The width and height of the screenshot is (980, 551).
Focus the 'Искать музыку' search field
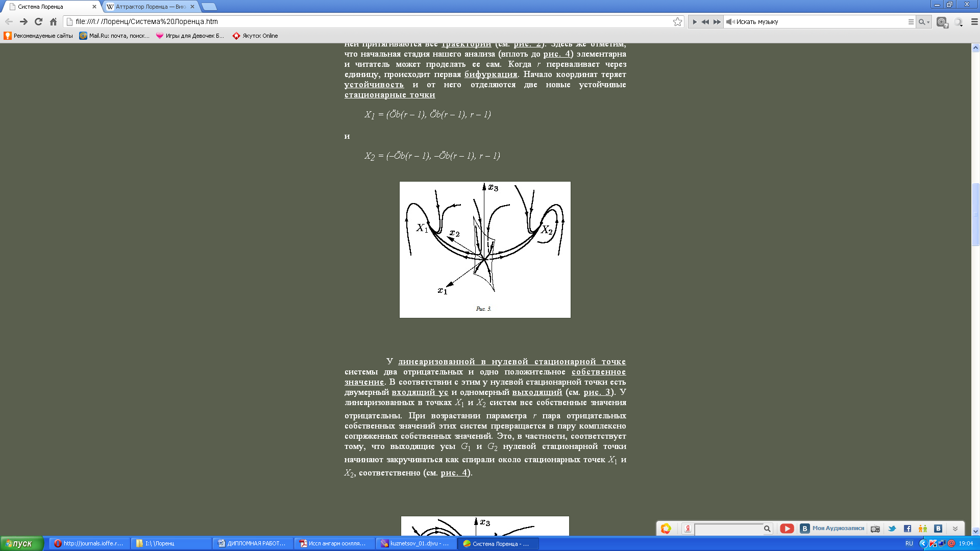(819, 22)
